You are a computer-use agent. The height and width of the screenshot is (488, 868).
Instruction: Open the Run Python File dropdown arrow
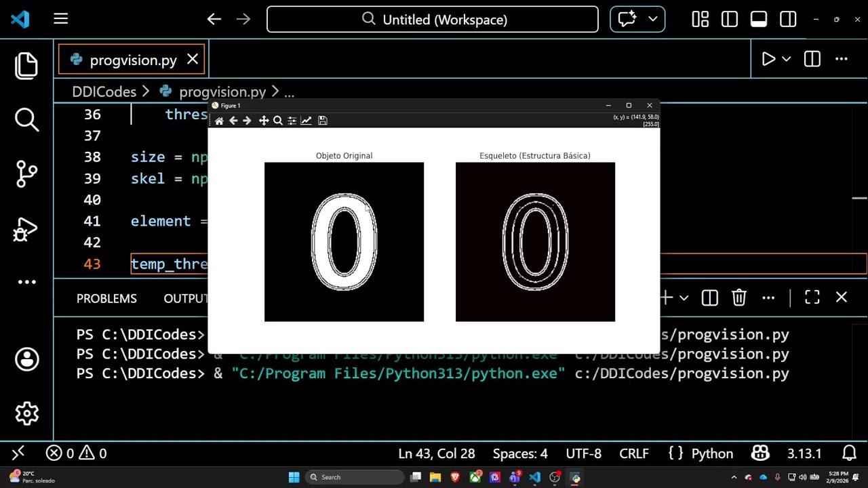click(x=787, y=60)
